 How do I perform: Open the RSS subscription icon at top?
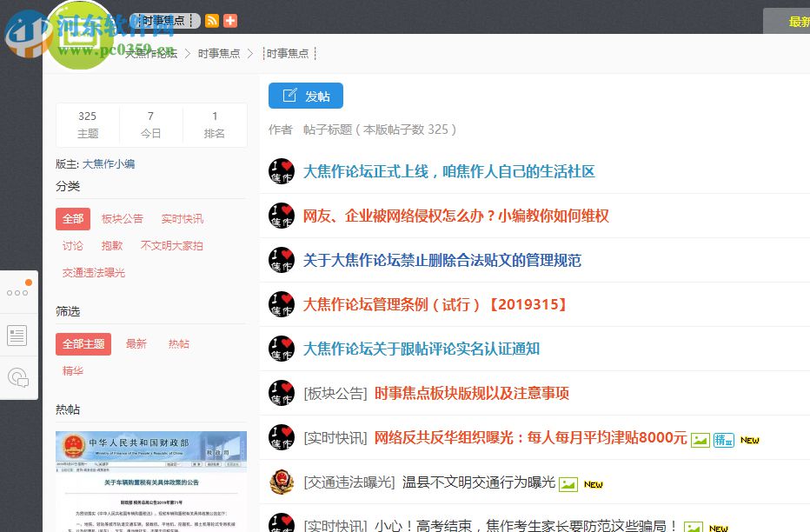point(212,21)
